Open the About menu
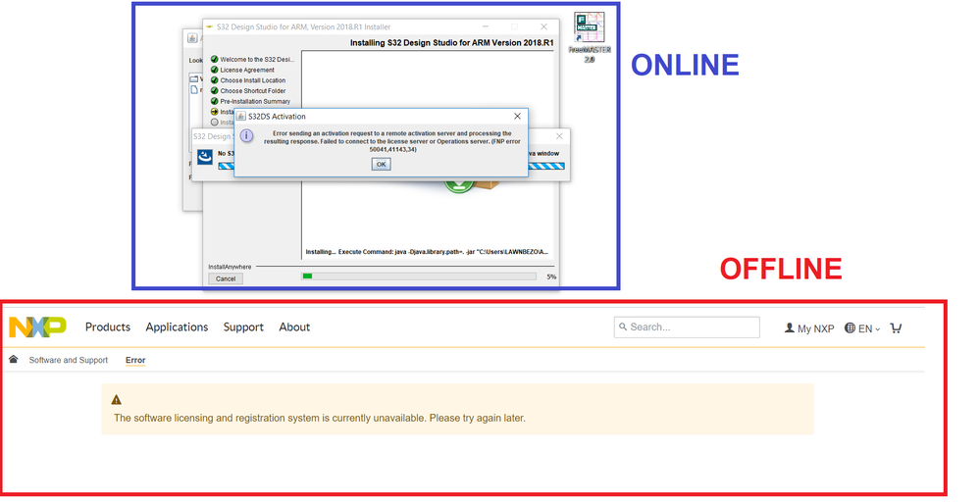 pyautogui.click(x=294, y=327)
